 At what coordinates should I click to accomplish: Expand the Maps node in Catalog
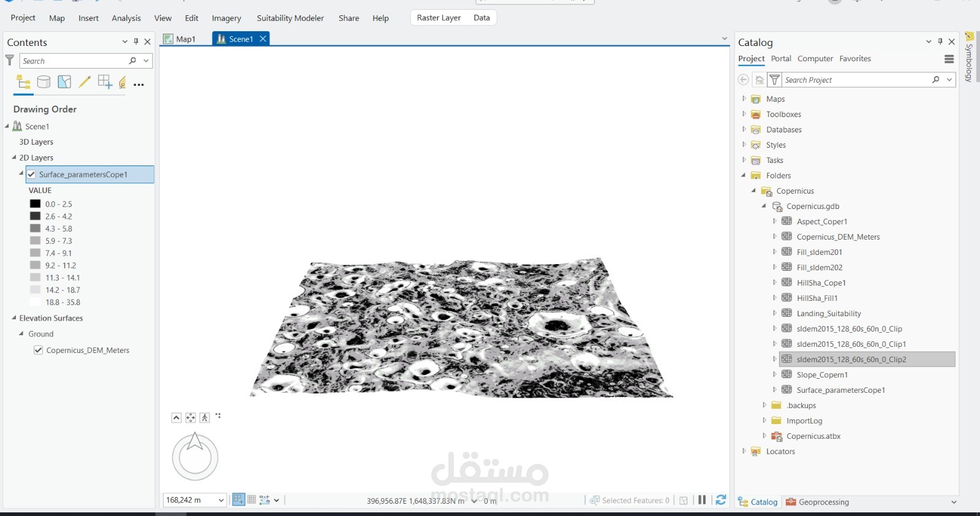[744, 99]
